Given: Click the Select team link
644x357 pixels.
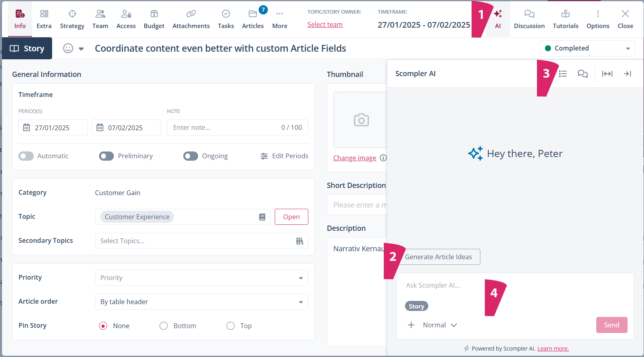Looking at the screenshot, I should click(325, 24).
